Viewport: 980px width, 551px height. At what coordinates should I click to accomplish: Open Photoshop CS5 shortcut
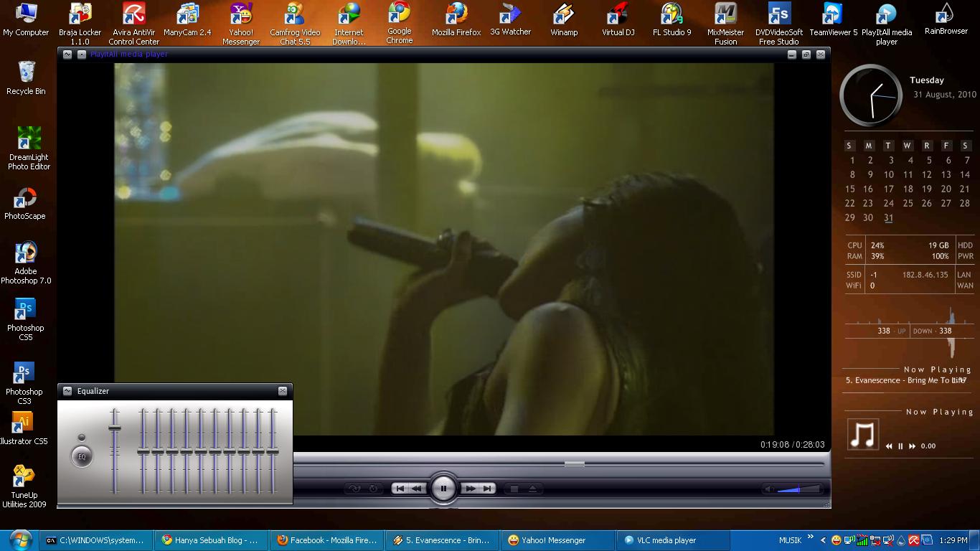tap(26, 319)
